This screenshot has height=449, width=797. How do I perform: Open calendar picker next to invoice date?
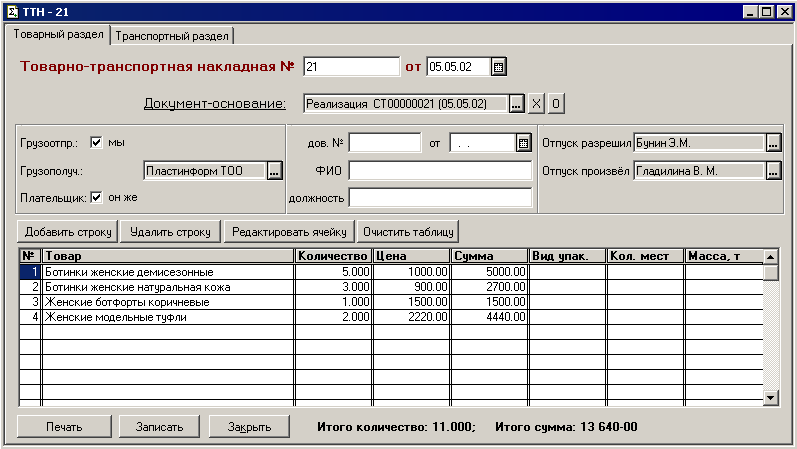click(x=499, y=67)
